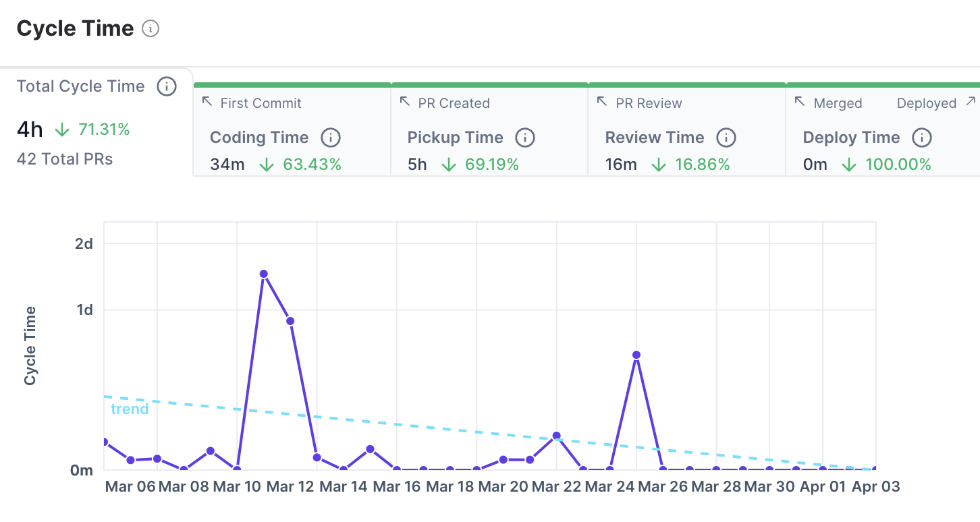Screen dimensions: 980x522
Task: Open info icon for Pickup Time
Action: pyautogui.click(x=525, y=138)
